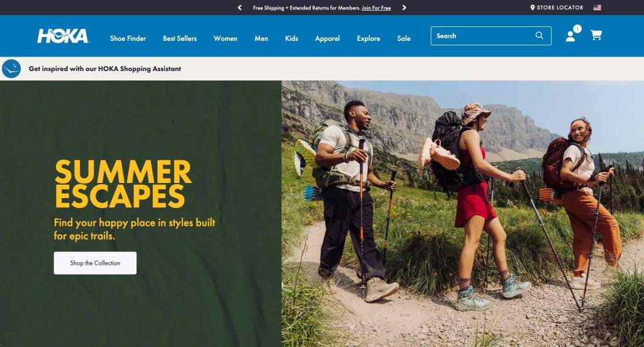The image size is (644, 347).
Task: Expand the Women menu
Action: [x=226, y=38]
